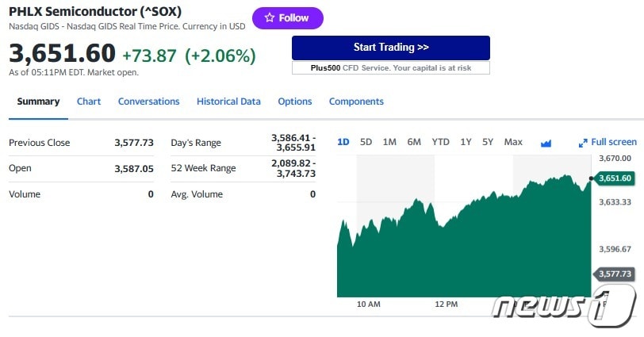Select the Options tab

pyautogui.click(x=295, y=101)
